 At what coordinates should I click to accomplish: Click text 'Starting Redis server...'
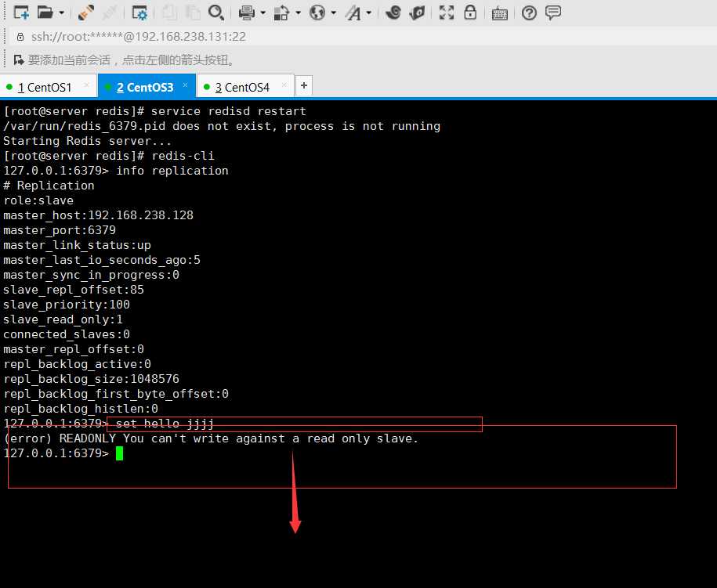pos(87,141)
